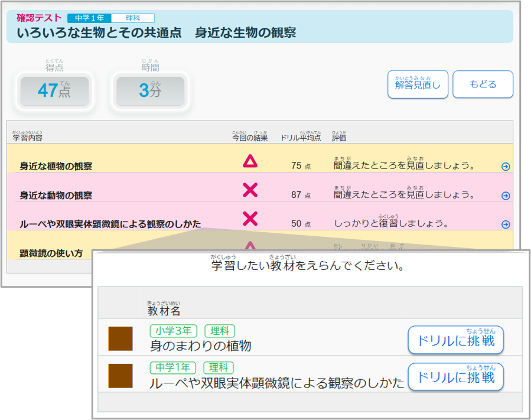Click brown square icon beside 身のまわりの植物
The image size is (531, 420).
(120, 338)
